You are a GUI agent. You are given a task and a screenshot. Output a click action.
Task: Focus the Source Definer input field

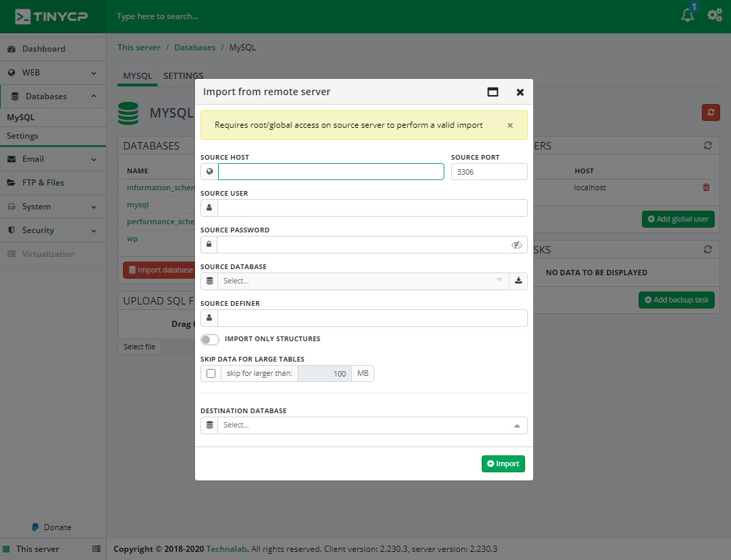(372, 318)
